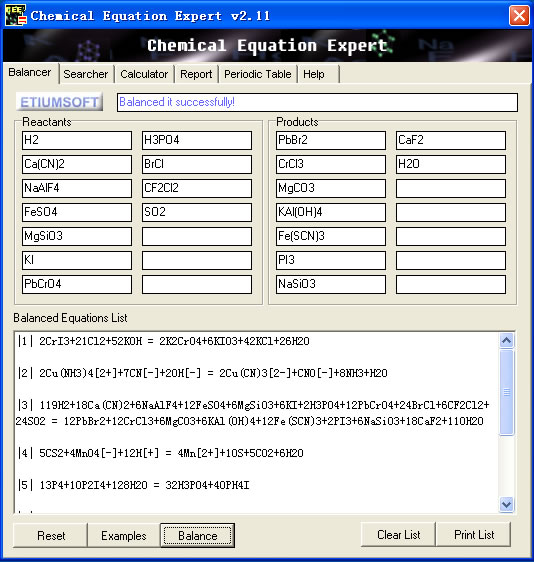Open the Calculator tab
534x562 pixels.
click(x=144, y=74)
